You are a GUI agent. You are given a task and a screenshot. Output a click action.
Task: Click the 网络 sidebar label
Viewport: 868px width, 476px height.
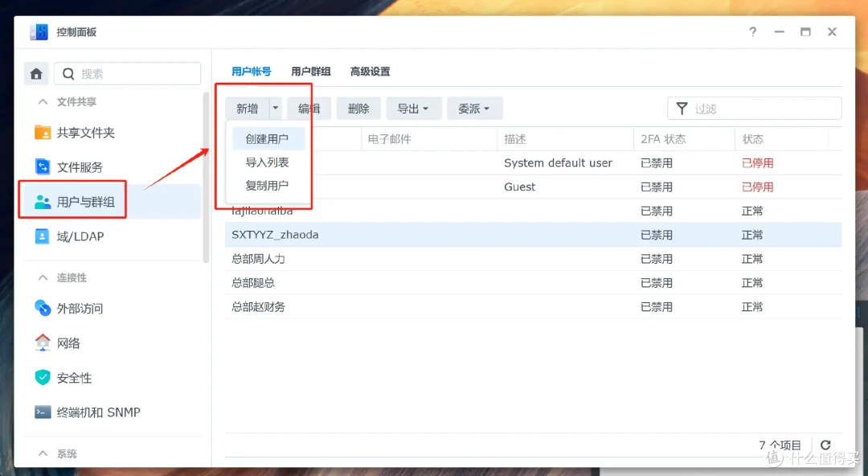click(x=68, y=343)
